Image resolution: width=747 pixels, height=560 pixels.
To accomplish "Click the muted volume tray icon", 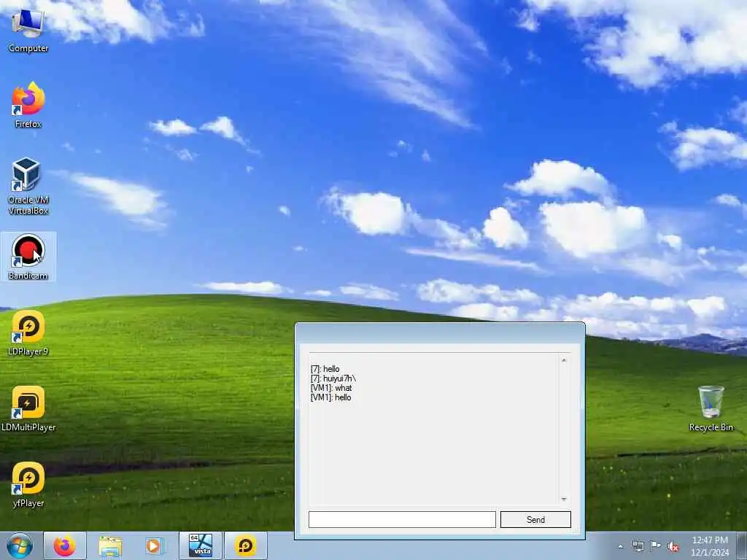I will click(x=673, y=547).
